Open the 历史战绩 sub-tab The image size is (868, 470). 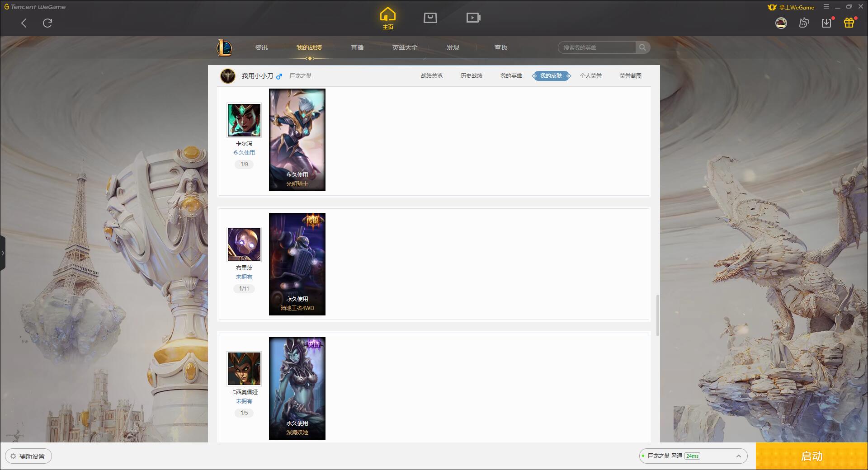(x=472, y=76)
